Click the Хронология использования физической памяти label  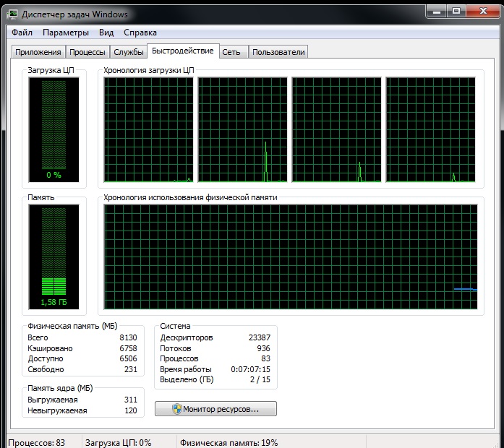pyautogui.click(x=190, y=197)
